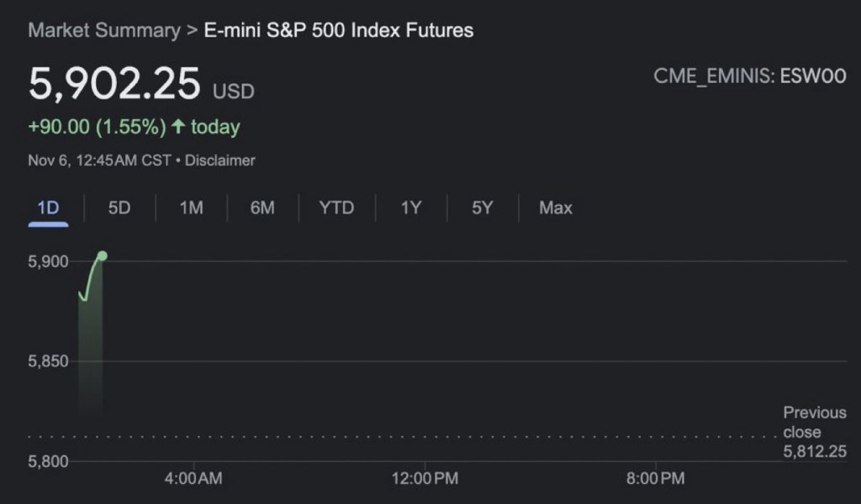Viewport: 861px width, 504px height.
Task: Click the Market Summary breadcrumb link
Action: (x=103, y=31)
